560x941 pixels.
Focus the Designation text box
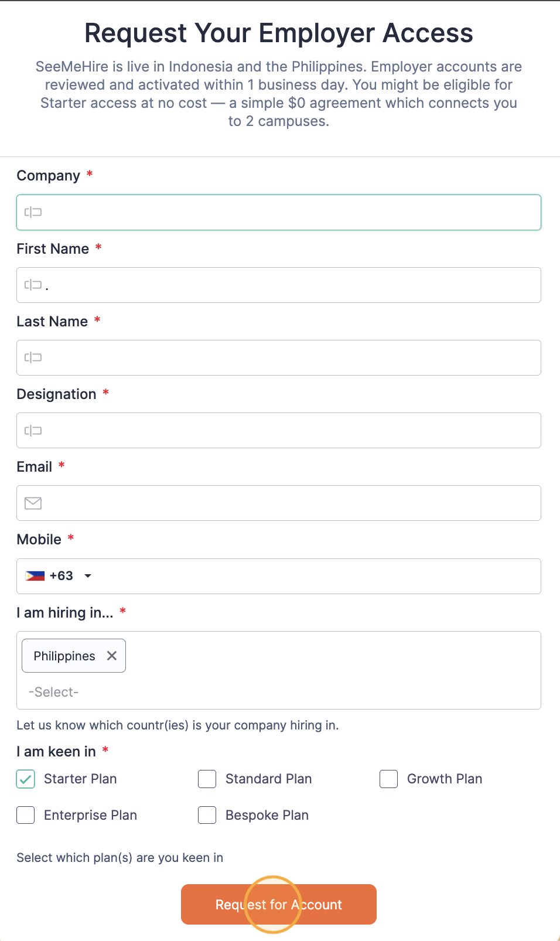287,431
